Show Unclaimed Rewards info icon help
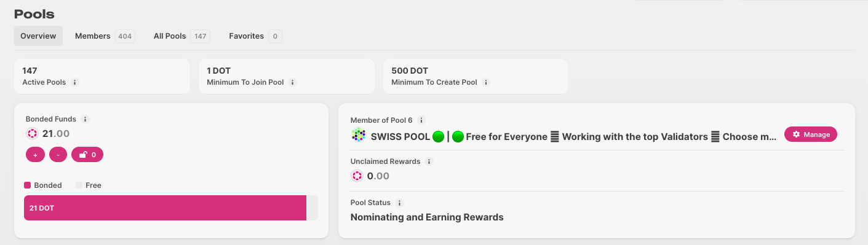This screenshot has height=245, width=868. click(429, 161)
